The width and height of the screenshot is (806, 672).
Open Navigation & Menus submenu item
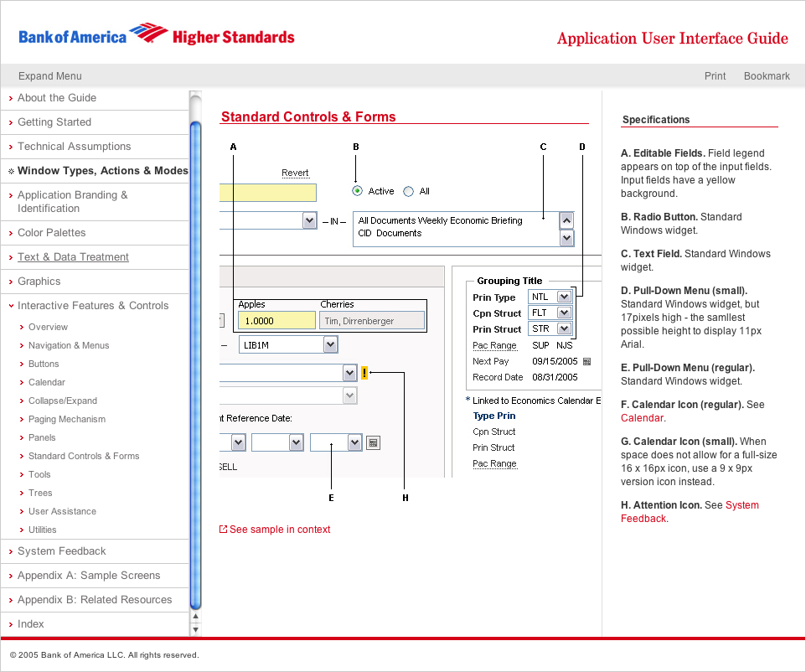tap(69, 345)
